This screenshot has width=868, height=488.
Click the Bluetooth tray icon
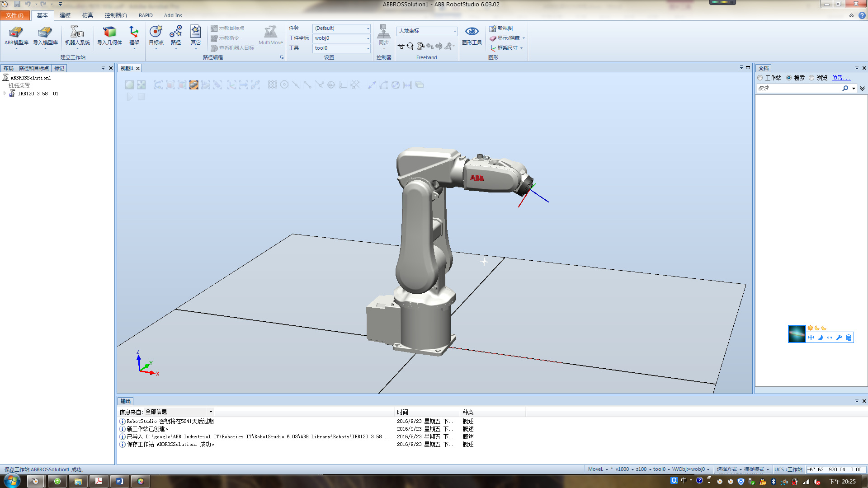773,482
